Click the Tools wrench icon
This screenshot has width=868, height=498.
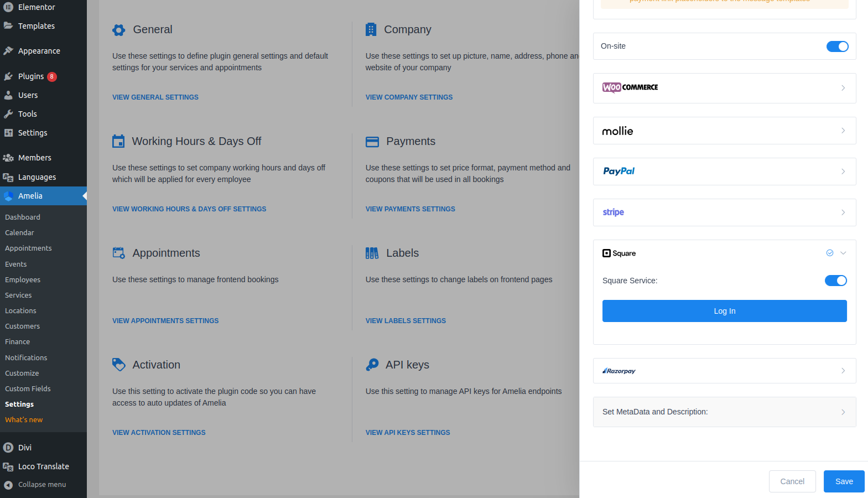[8, 114]
